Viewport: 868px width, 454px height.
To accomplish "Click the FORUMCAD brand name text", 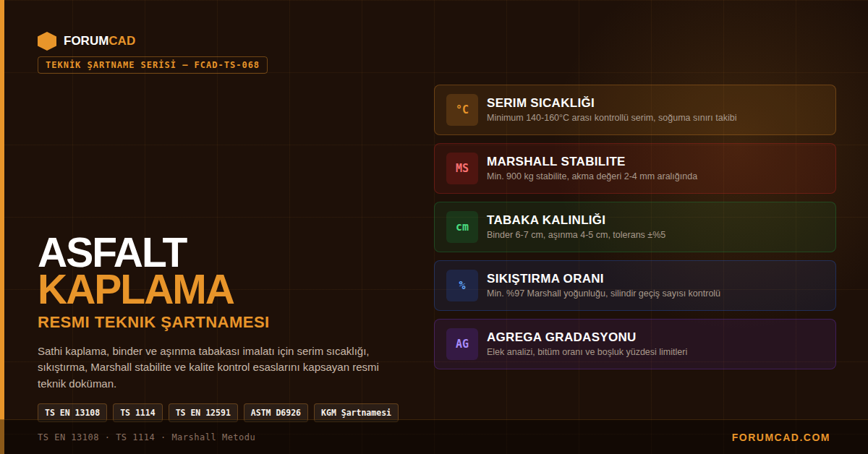I will pos(99,41).
